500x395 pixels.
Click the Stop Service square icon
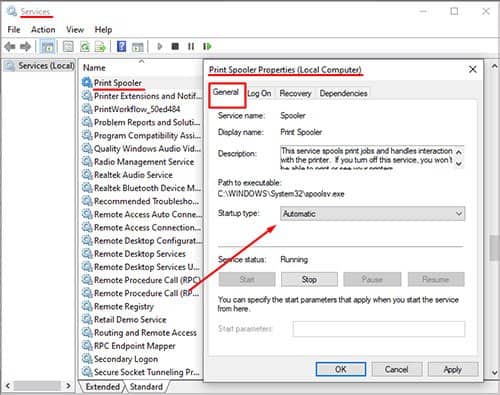pos(175,46)
